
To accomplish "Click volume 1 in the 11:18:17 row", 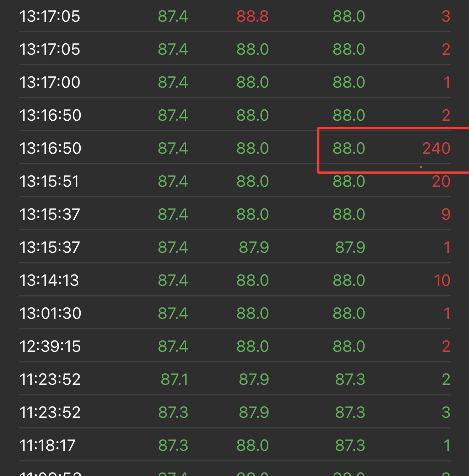I will pyautogui.click(x=447, y=445).
